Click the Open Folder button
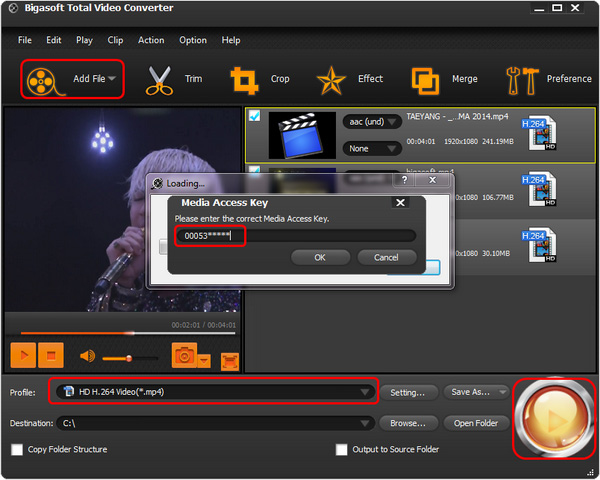 (476, 423)
